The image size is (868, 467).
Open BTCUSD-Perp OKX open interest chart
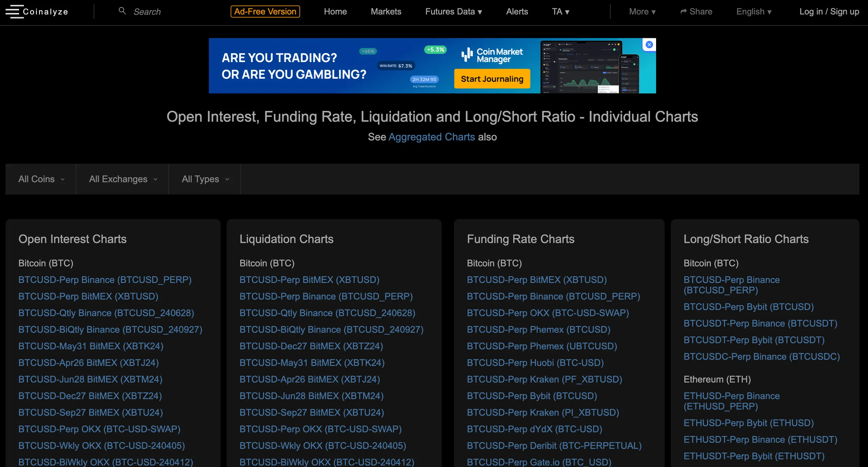coord(99,429)
